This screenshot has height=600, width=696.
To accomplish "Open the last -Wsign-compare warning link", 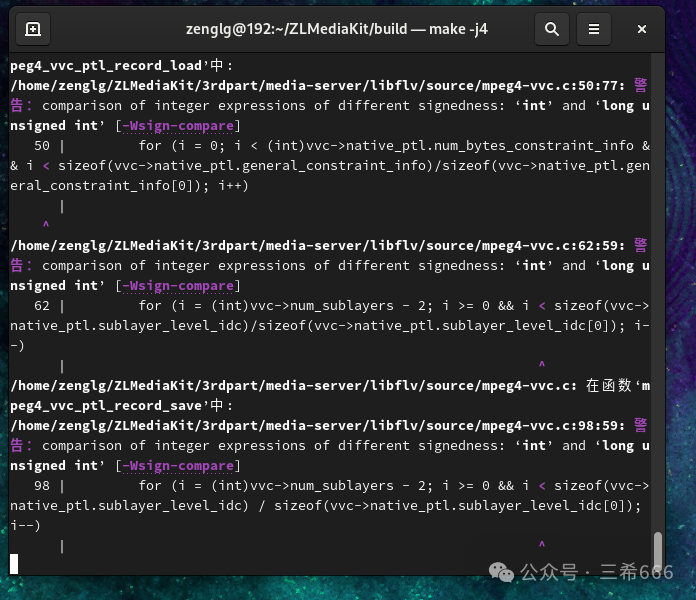I will pos(179,465).
